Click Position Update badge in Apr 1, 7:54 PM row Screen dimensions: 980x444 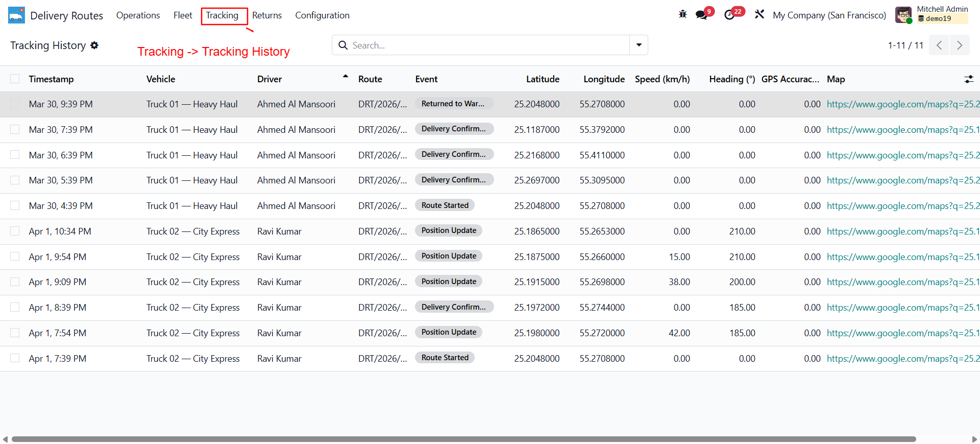click(x=449, y=332)
